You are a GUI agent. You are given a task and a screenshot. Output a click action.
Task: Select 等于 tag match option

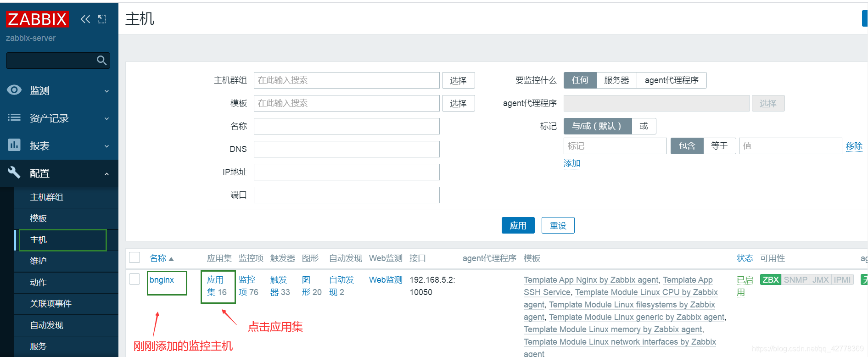pyautogui.click(x=719, y=146)
